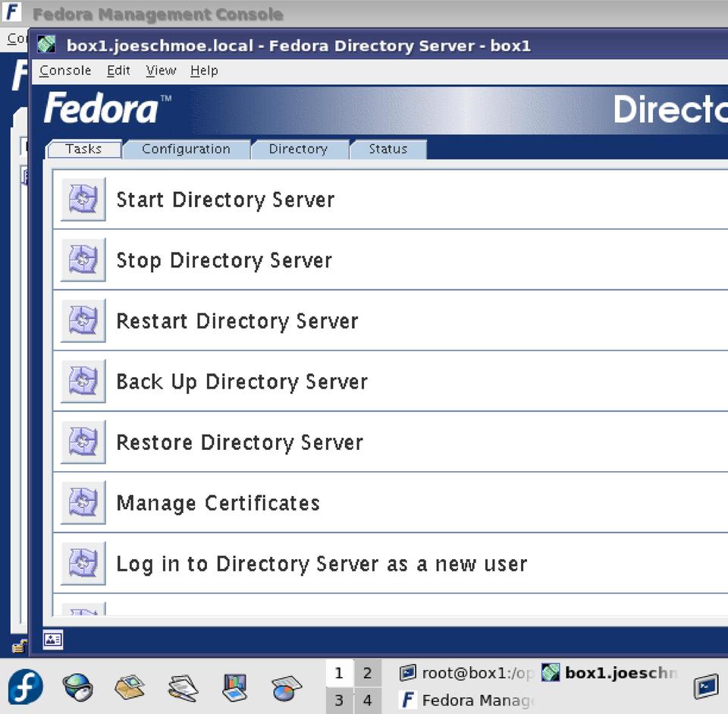Open the Edit menu
The image size is (728, 714).
[118, 71]
